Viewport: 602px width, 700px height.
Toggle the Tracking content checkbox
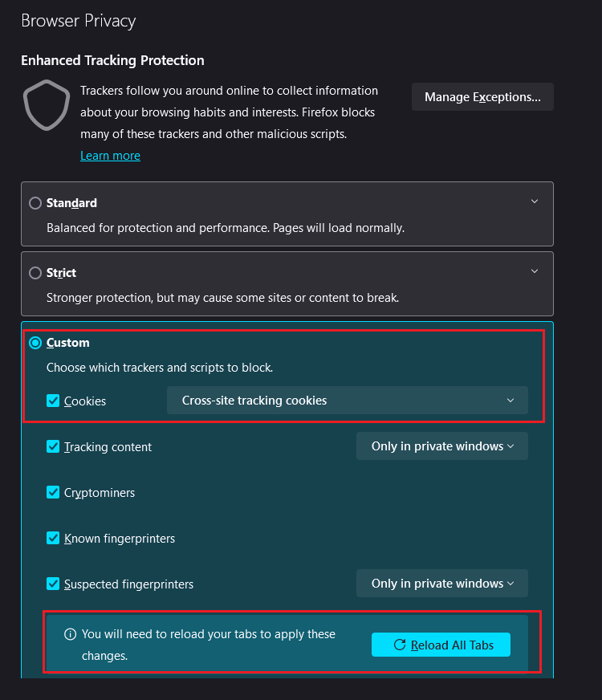click(53, 446)
